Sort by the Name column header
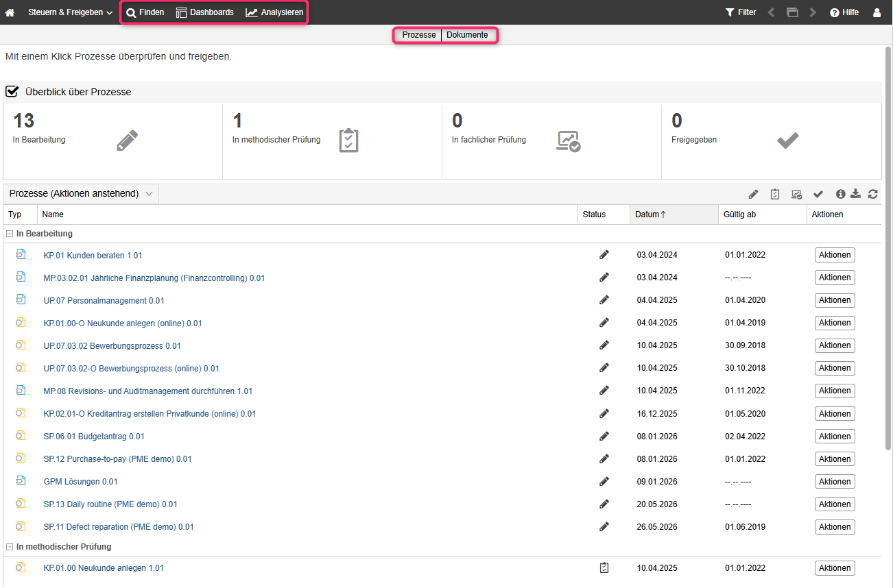This screenshot has height=588, width=893. (307, 215)
